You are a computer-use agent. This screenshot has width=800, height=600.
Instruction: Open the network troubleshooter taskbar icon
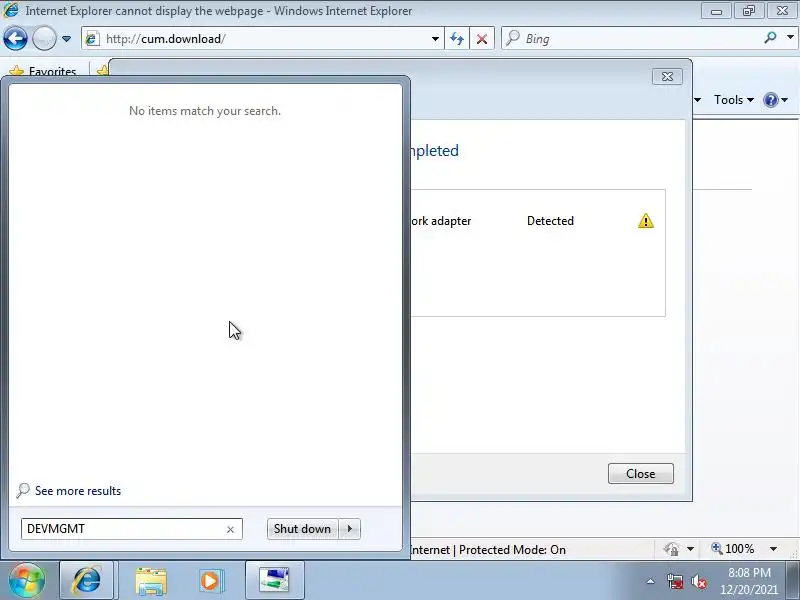[274, 580]
